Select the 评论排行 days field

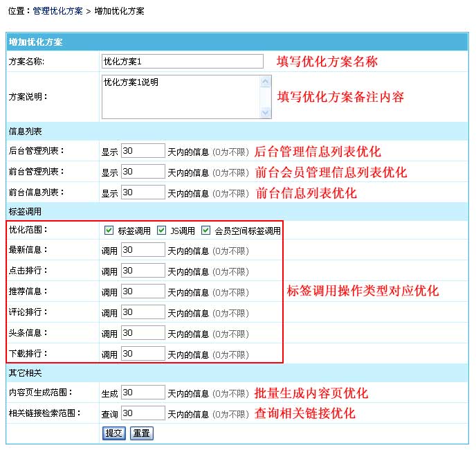pos(143,313)
